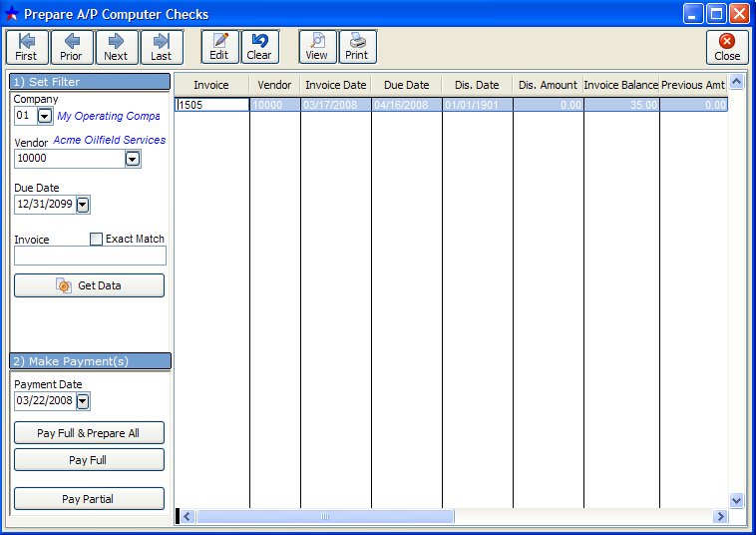Select the Dis. Date column header

pos(478,85)
